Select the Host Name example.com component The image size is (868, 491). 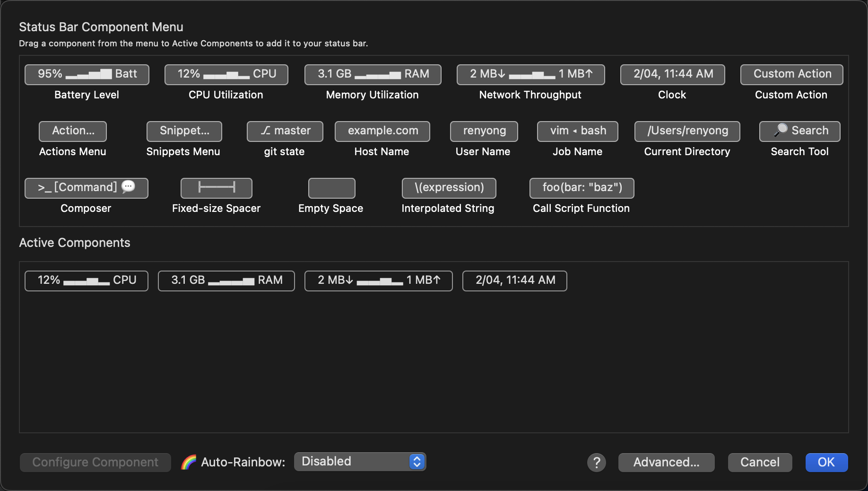(382, 131)
